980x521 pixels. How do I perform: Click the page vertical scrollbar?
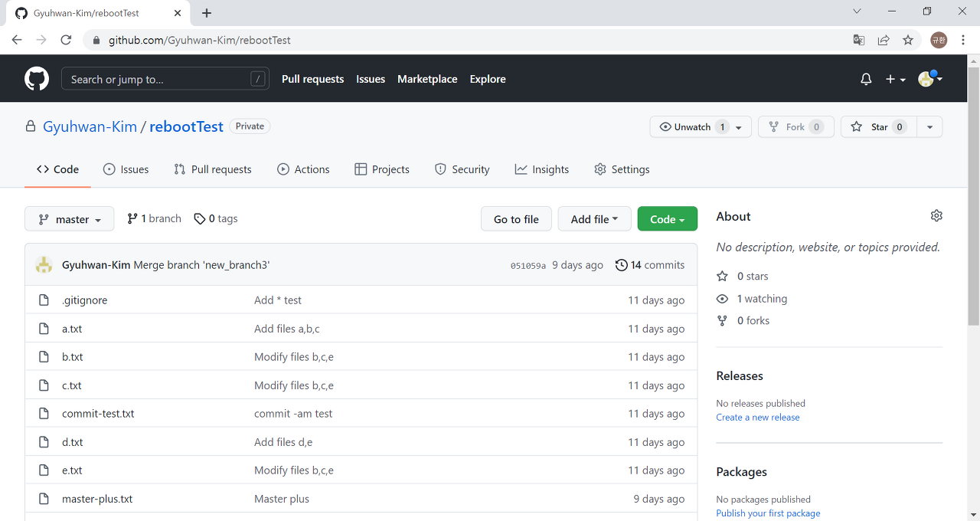click(973, 195)
